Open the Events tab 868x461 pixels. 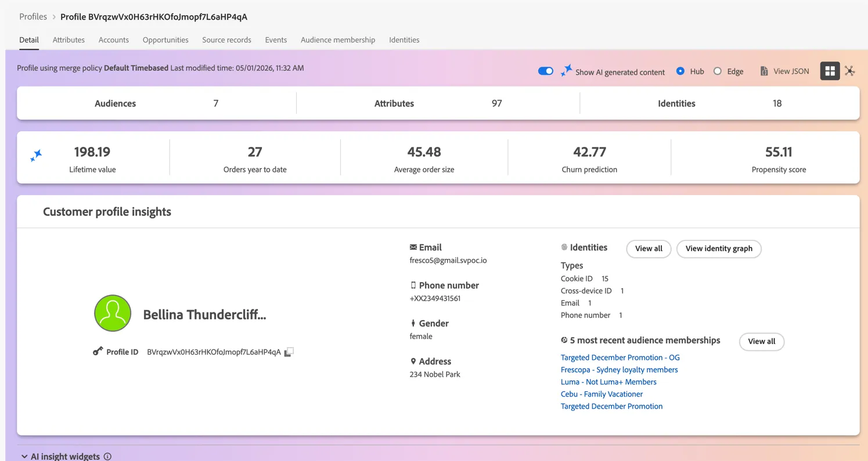[276, 40]
